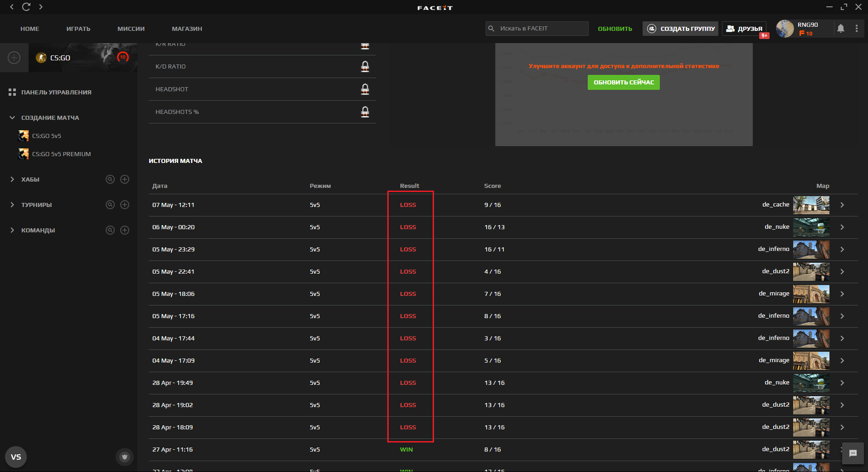The height and width of the screenshot is (472, 868).
Task: Open the RNG90 profile avatar
Action: pyautogui.click(x=785, y=29)
